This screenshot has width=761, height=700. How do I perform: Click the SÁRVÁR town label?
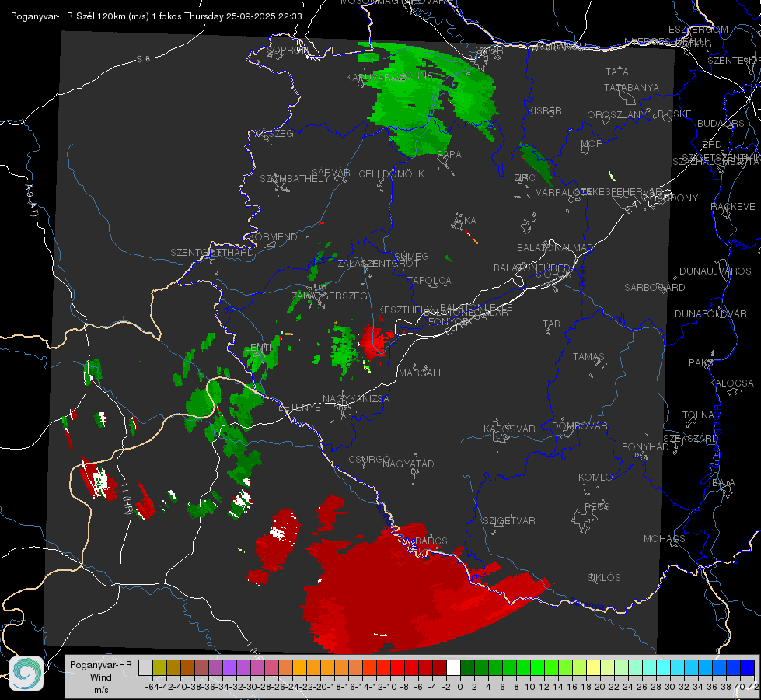pyautogui.click(x=331, y=173)
